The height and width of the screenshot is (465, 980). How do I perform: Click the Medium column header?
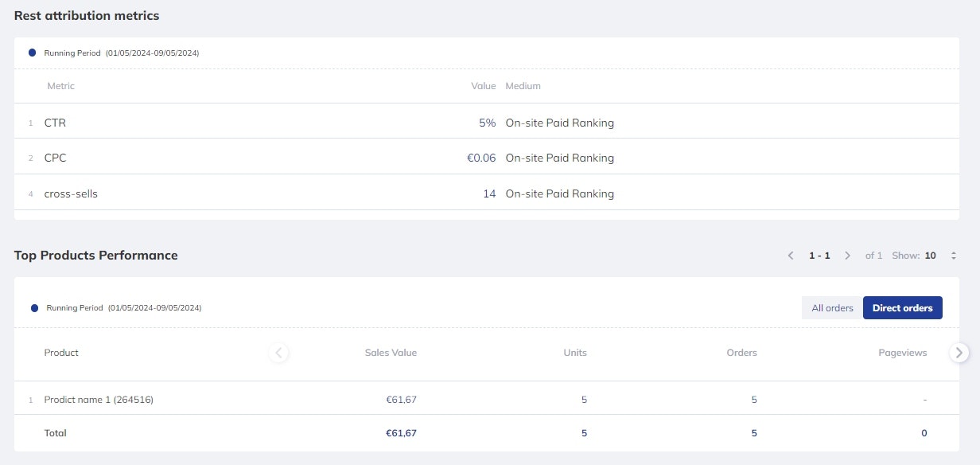(523, 86)
